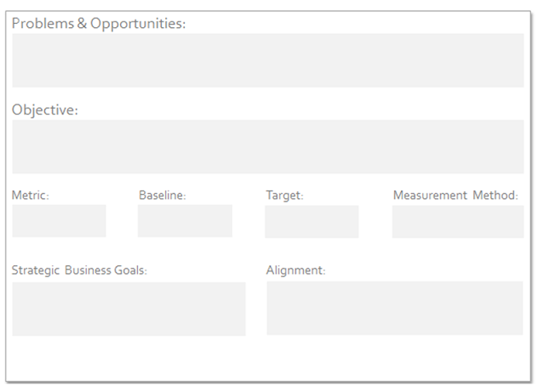The width and height of the screenshot is (538, 392).
Task: Select the Objective heading label
Action: [x=45, y=110]
